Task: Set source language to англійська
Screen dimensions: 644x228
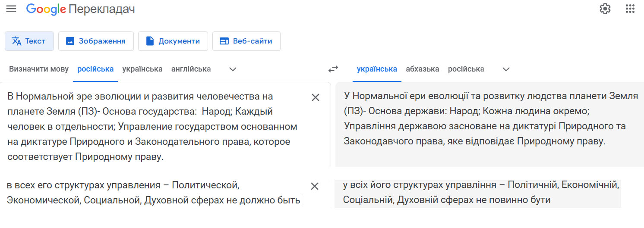Action: click(191, 69)
